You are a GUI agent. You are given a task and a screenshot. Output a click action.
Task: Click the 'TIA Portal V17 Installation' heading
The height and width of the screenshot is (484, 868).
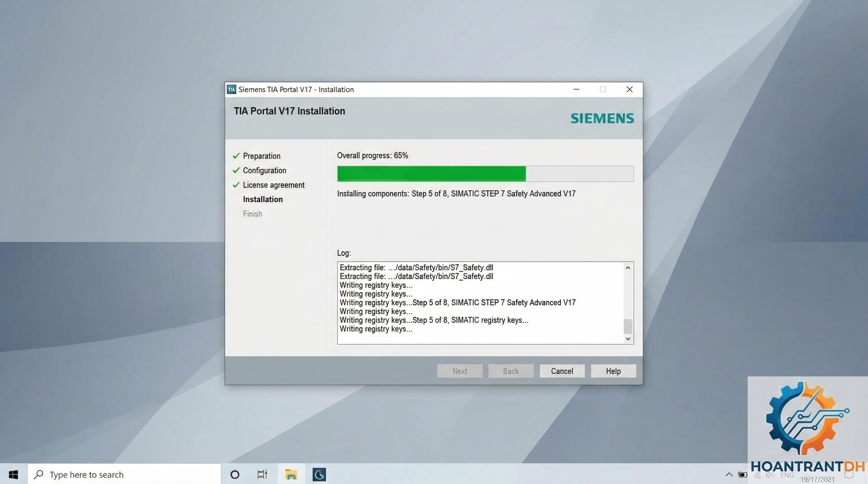[290, 111]
